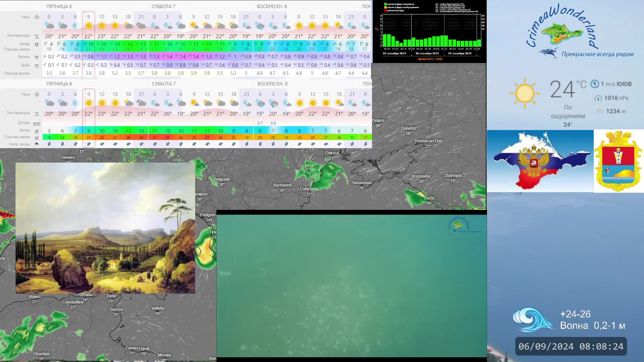Viewport: 644px width, 362px height.
Task: Click the 07 сентября 2024 chart label
Action: (x=460, y=53)
